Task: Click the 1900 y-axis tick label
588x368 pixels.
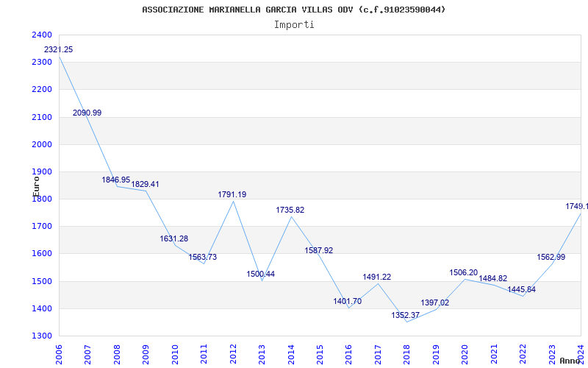Action: pyautogui.click(x=42, y=172)
